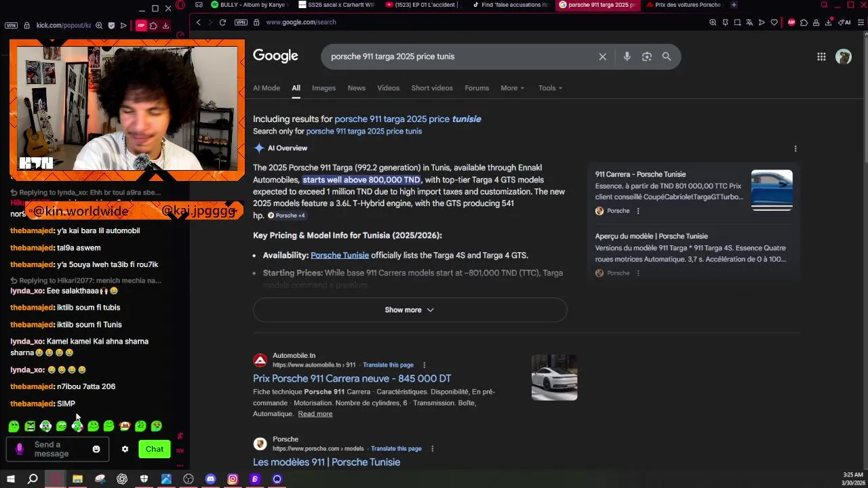This screenshot has width=868, height=488.
Task: Search only for 'porsche 911 targa 2025 price tunis'
Action: 363,131
